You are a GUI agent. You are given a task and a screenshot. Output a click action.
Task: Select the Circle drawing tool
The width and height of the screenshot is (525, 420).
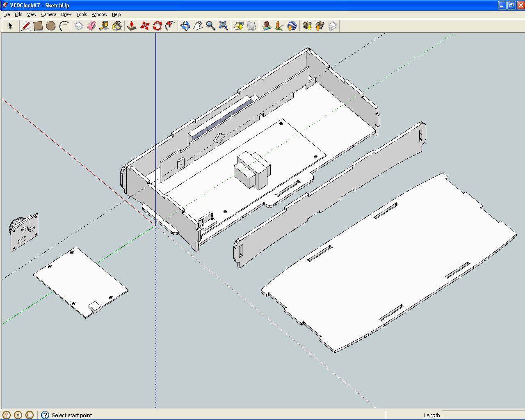click(51, 26)
